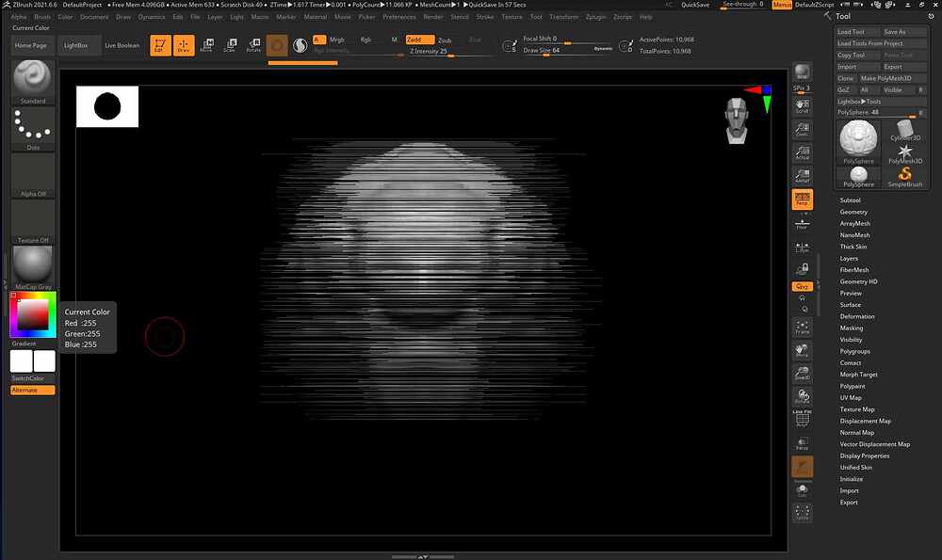Toggle the Qvz rotation axis button
The height and width of the screenshot is (560, 942).
pyautogui.click(x=802, y=286)
